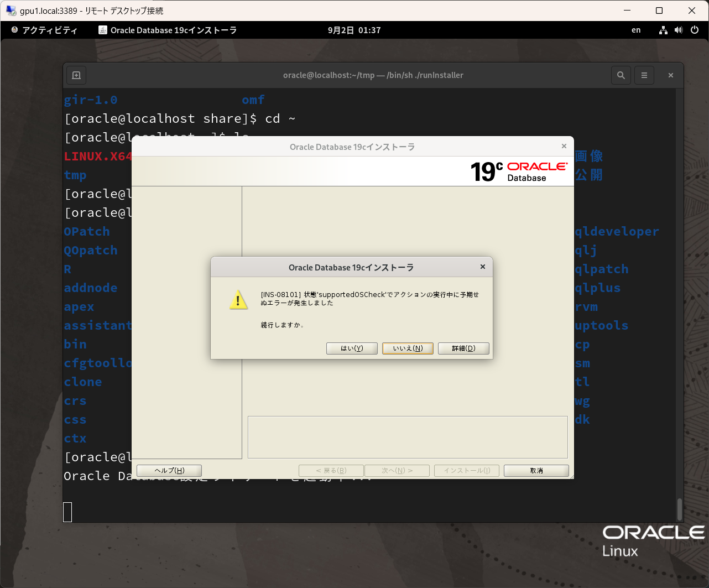The height and width of the screenshot is (588, 709).
Task: Click 'clone' directory name in terminal
Action: 83,382
